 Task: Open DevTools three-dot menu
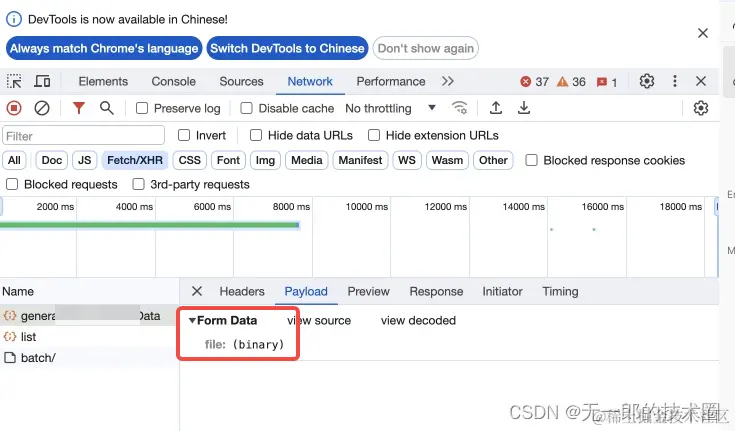point(675,81)
